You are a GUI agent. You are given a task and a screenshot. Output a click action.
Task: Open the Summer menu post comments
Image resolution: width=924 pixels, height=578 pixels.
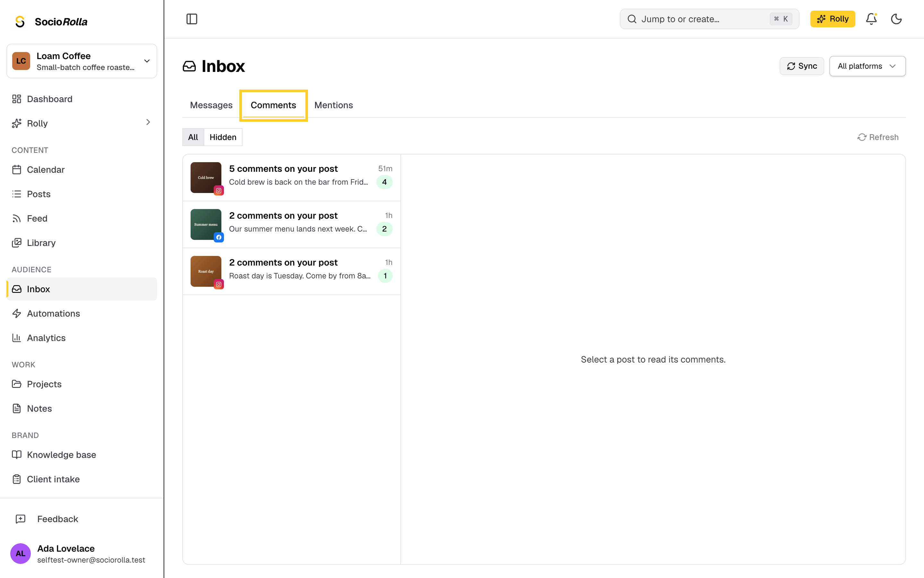(291, 224)
